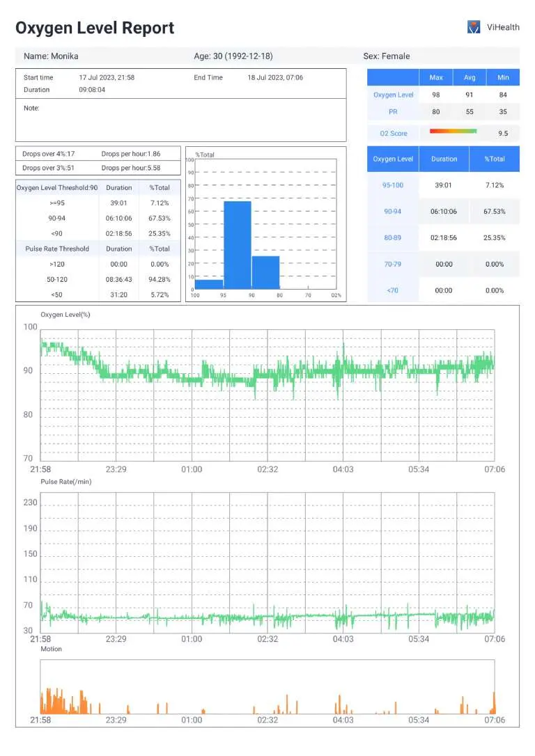Click the 04:03 time marker on Motion chart
535x756 pixels.
pos(343,720)
